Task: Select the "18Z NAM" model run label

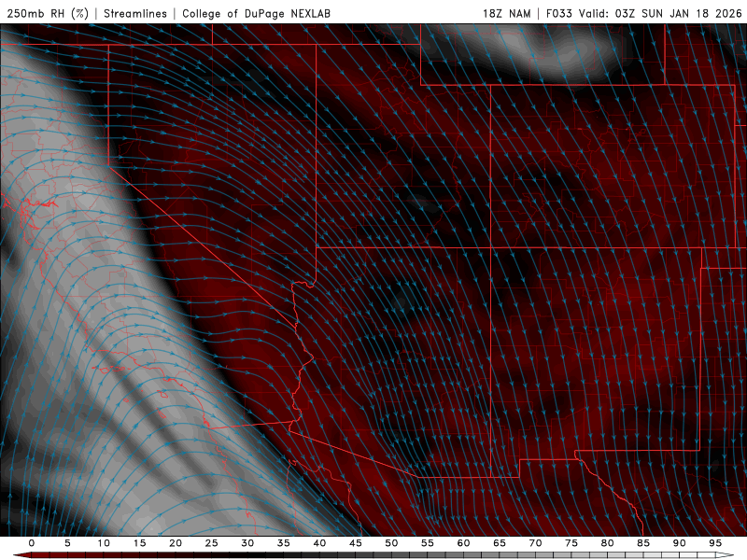Action: (x=506, y=13)
